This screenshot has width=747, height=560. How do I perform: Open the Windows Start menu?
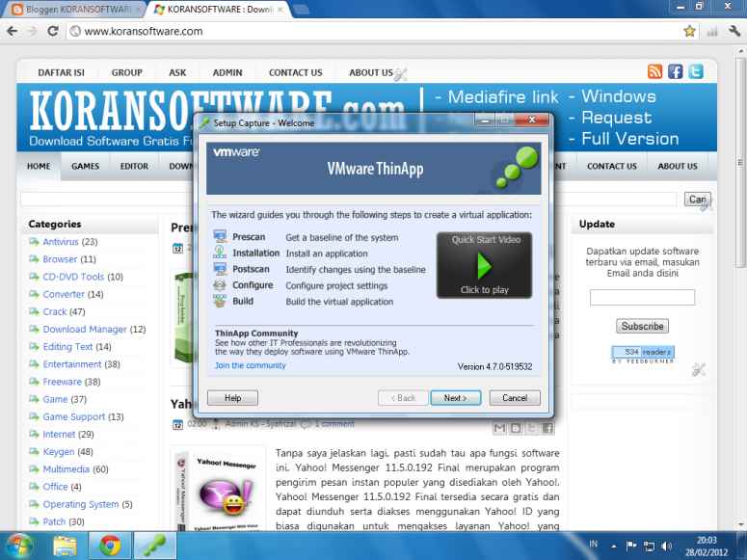(19, 546)
